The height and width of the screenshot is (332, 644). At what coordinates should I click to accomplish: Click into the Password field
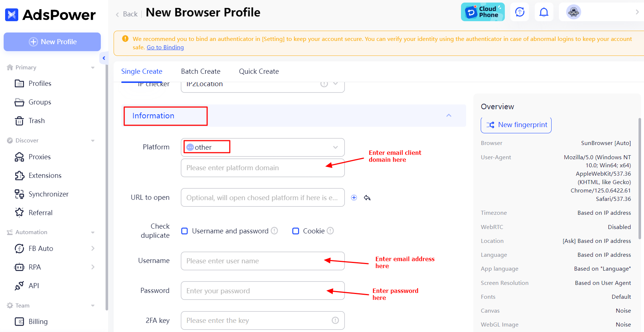point(263,291)
